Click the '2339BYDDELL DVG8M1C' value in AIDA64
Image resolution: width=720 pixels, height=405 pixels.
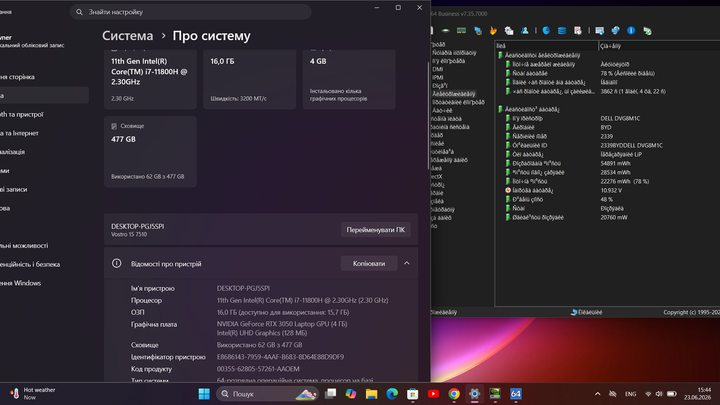631,145
